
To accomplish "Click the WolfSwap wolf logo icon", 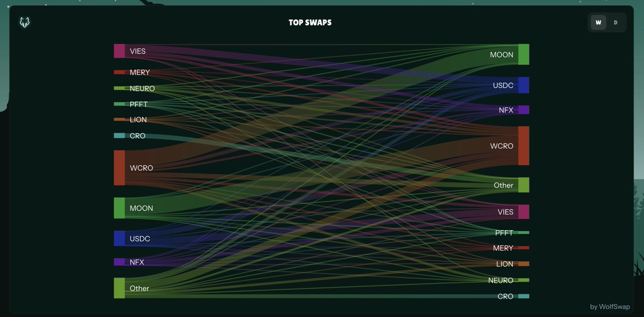I will [25, 23].
